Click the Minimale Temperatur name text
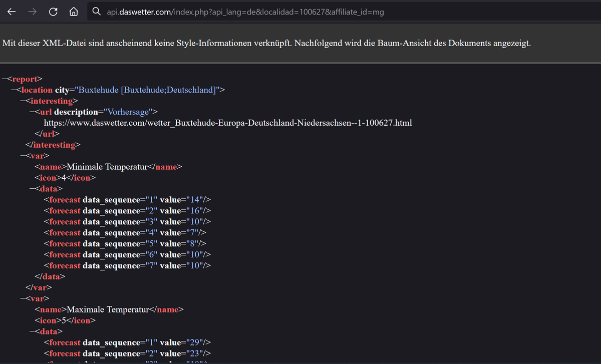The height and width of the screenshot is (364, 601). click(x=107, y=167)
